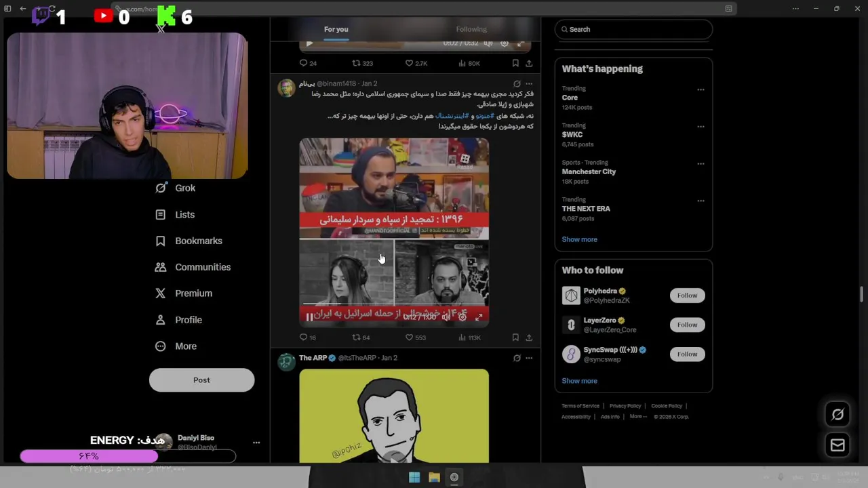Reply to the post with 16 replies

pos(308,338)
